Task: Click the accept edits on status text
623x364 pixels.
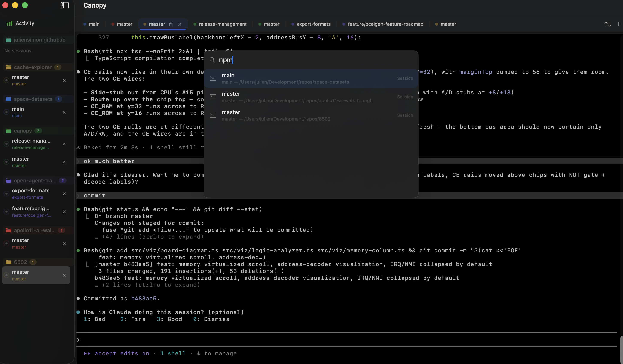Action: [x=122, y=354]
